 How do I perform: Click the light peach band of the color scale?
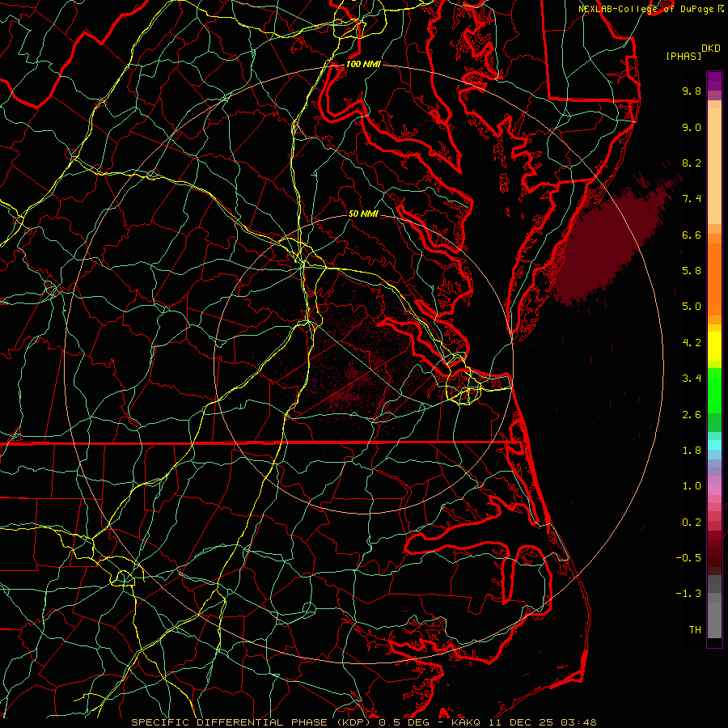pyautogui.click(x=714, y=165)
